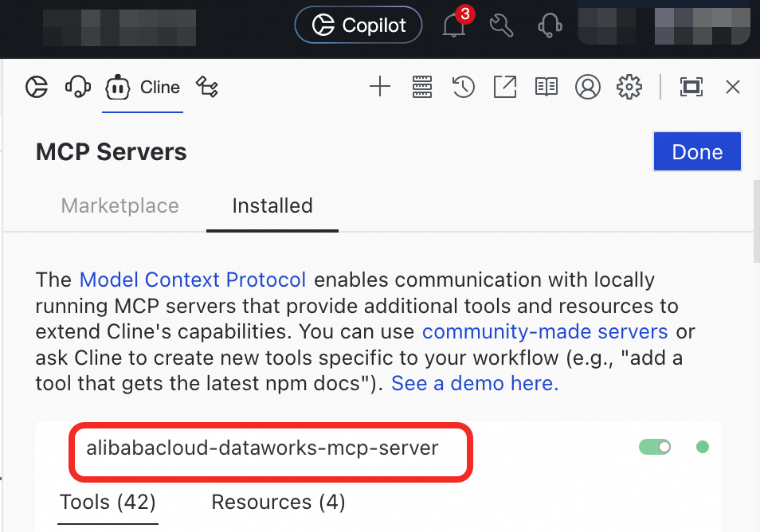This screenshot has height=532, width=760.
Task: Open the Copilot panel icon in sidebar tabs
Action: [37, 88]
